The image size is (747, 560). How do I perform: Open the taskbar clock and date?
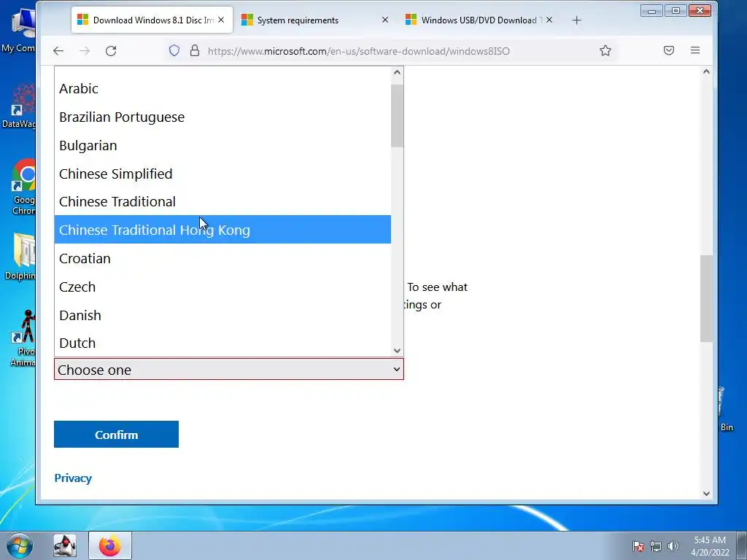(710, 546)
